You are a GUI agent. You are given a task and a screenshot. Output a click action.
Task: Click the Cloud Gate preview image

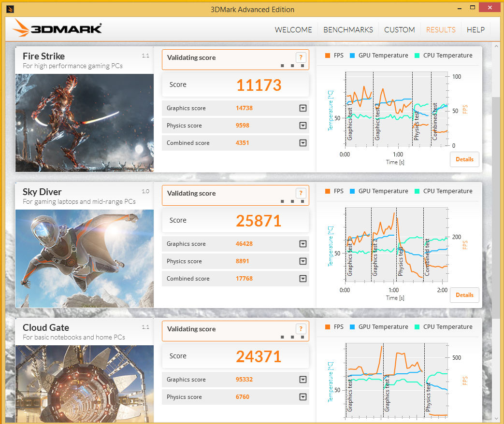point(85,384)
